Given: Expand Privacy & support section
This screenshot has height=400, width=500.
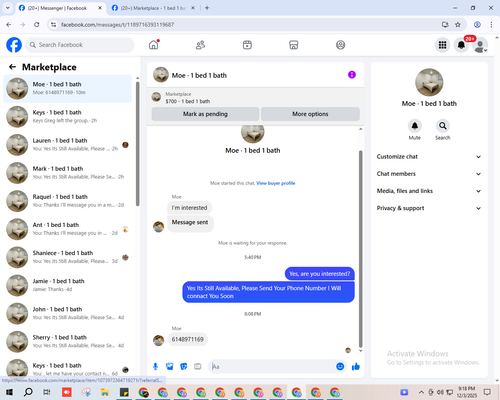Looking at the screenshot, I should pos(429,208).
